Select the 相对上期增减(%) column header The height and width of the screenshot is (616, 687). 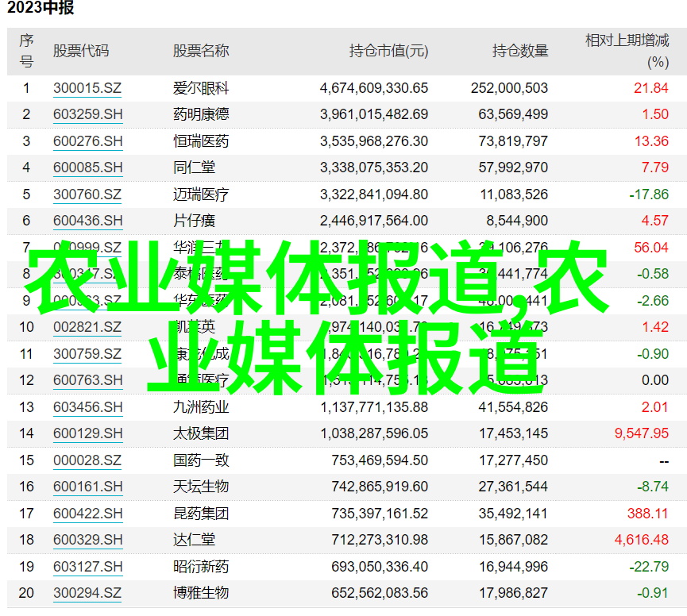point(627,51)
